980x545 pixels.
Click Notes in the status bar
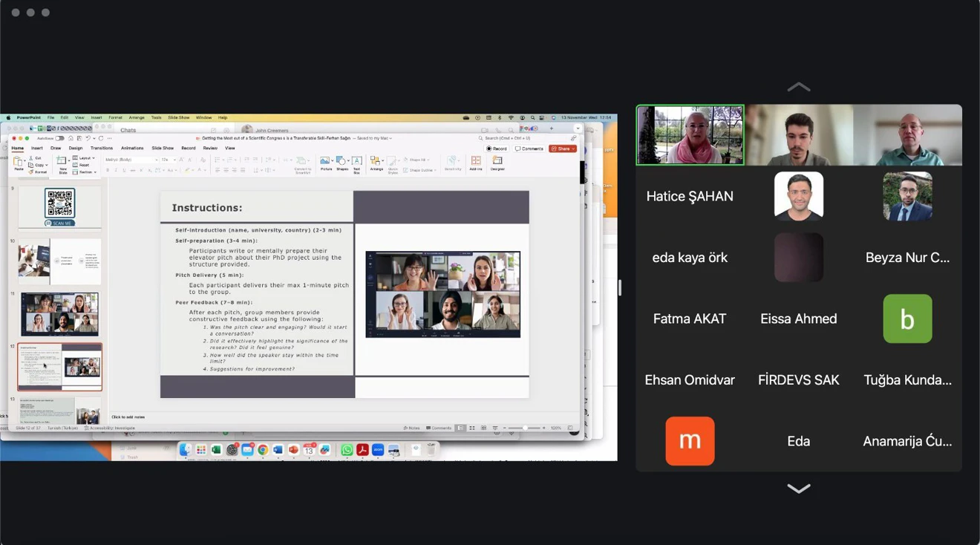tap(412, 428)
